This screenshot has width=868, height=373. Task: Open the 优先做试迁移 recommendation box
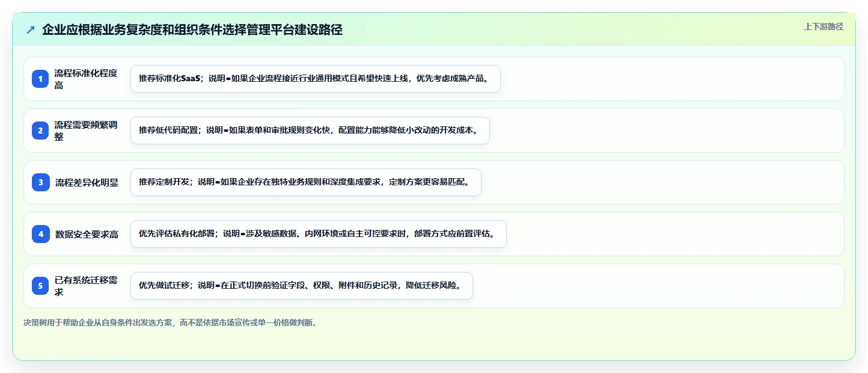tap(302, 286)
